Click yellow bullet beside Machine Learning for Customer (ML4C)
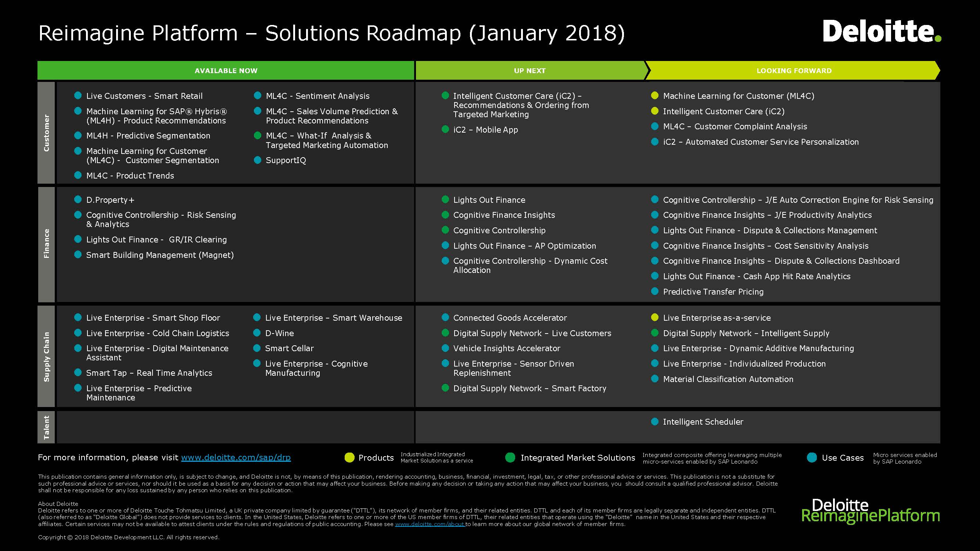980x551 pixels. 655,96
